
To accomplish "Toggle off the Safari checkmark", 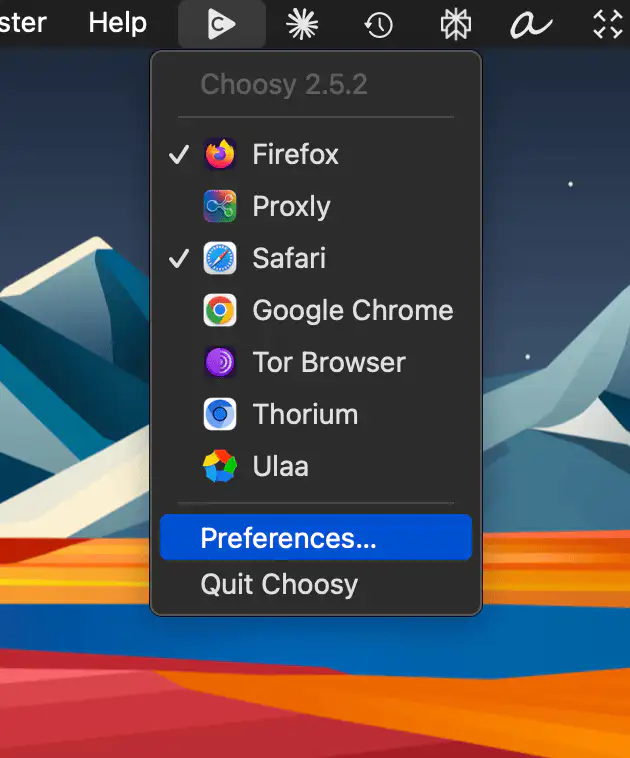I will [x=179, y=259].
